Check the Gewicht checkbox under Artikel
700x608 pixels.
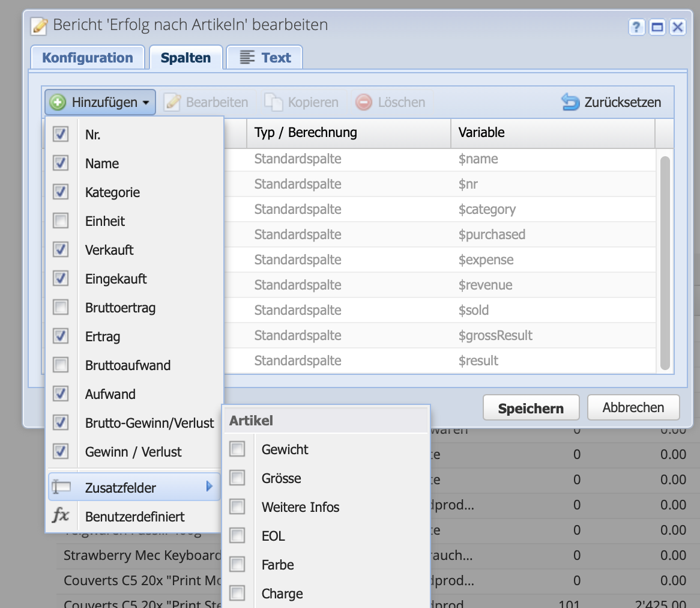tap(238, 449)
